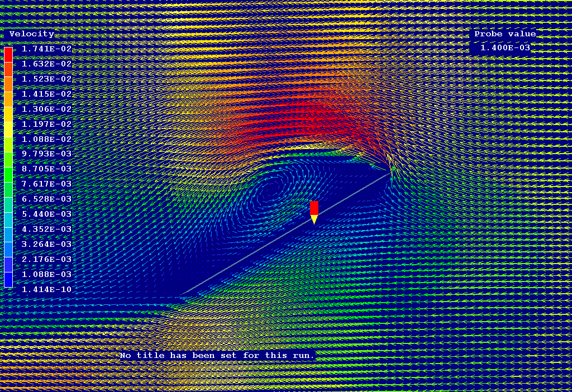Click the upper tip of the inclined plate
Screen dimensions: 572x392
coord(389,174)
